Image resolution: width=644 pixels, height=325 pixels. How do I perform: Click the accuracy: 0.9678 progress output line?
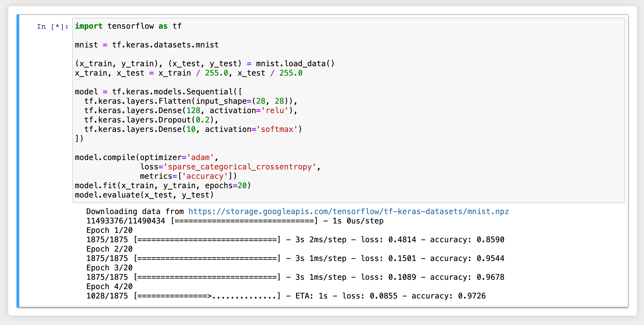coord(295,277)
